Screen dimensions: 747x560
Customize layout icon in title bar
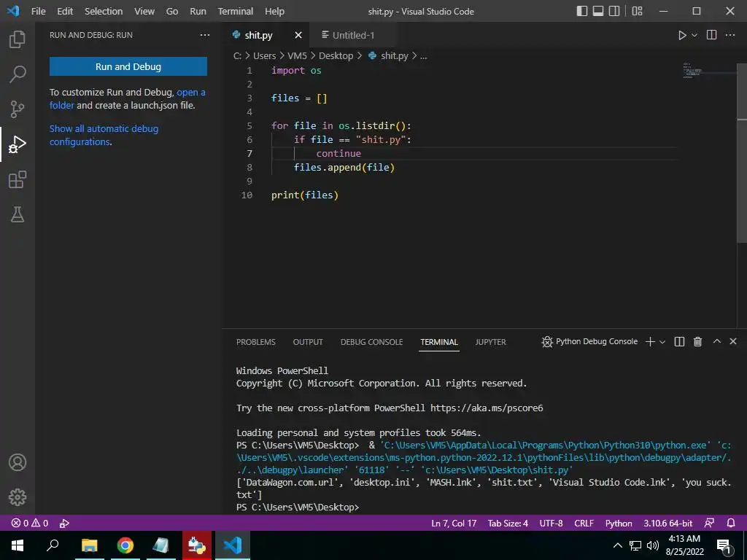(637, 11)
